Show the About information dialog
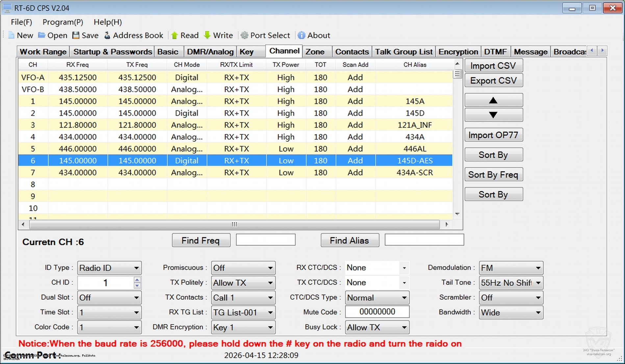 pos(301,35)
